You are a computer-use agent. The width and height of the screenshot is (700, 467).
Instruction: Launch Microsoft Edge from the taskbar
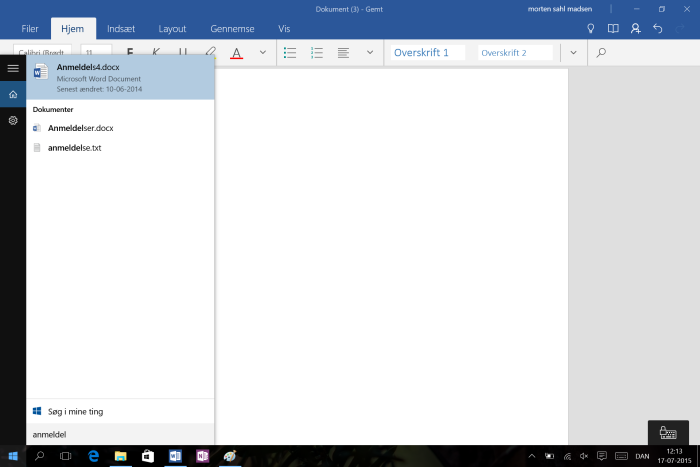(93, 456)
